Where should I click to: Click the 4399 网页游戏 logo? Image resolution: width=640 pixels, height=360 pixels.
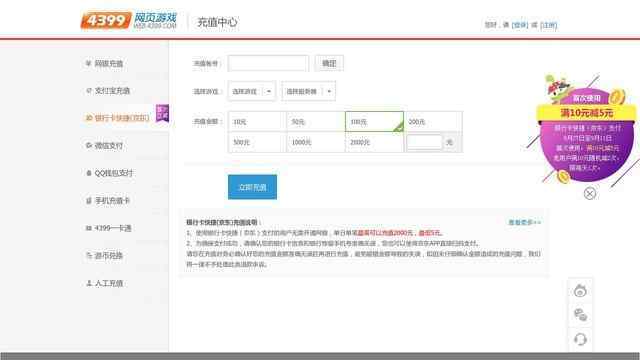click(129, 20)
